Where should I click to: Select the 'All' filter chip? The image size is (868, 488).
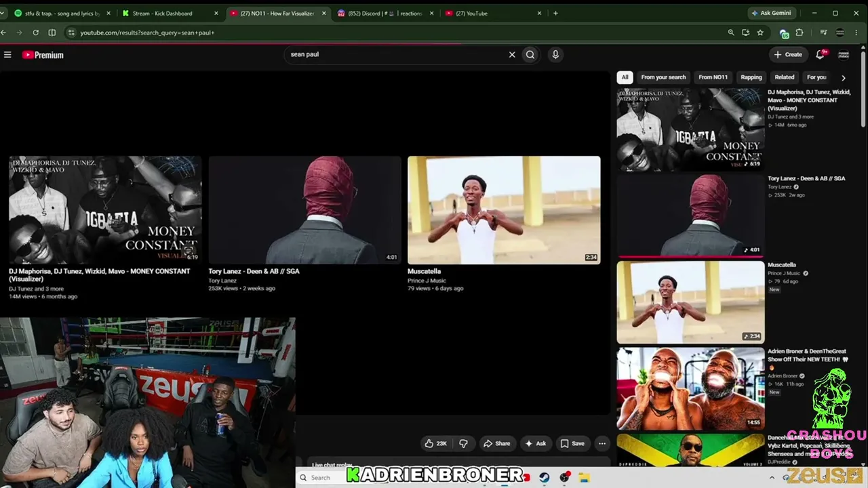click(625, 77)
